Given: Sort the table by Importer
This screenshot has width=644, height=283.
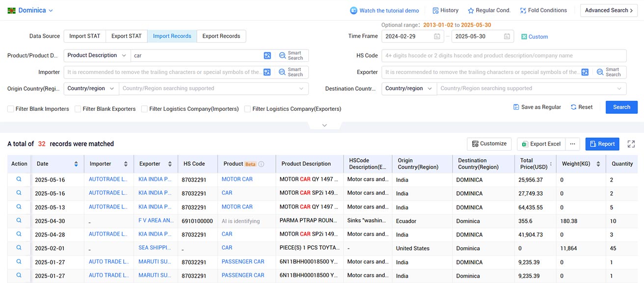Looking at the screenshot, I should (x=126, y=164).
